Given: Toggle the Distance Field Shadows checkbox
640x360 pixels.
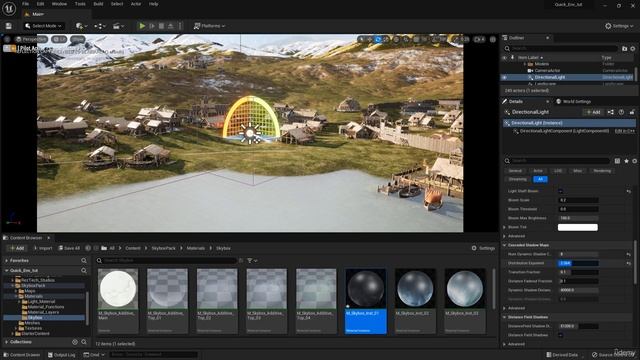Looking at the screenshot, I should tap(560, 335).
